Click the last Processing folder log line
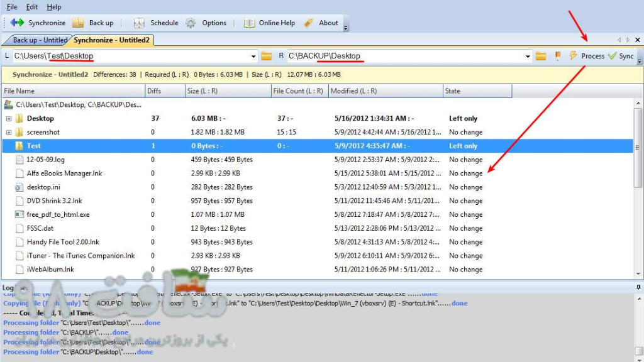The image size is (644, 362). tap(78, 352)
